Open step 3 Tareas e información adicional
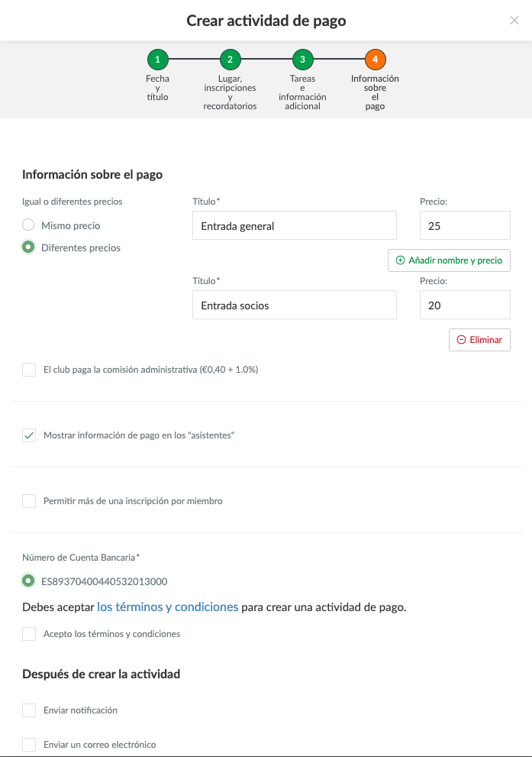Screen dimensions: 532x757 (302, 59)
